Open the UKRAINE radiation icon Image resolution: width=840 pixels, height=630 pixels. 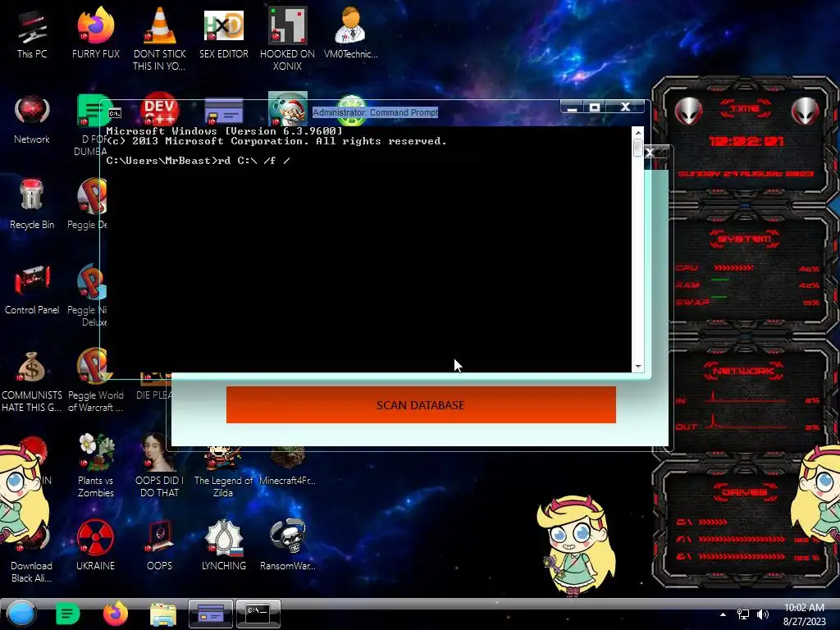(x=95, y=546)
